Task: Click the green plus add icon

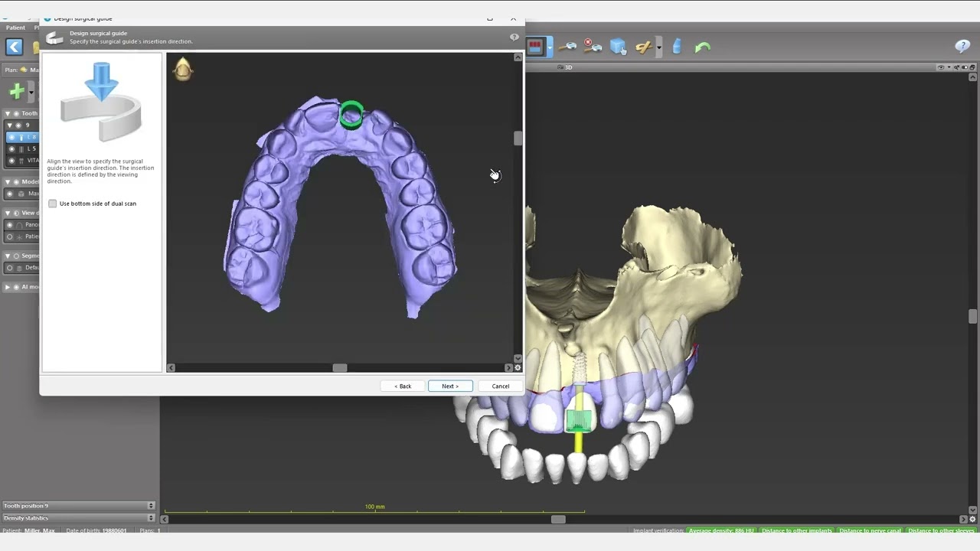Action: [x=16, y=92]
